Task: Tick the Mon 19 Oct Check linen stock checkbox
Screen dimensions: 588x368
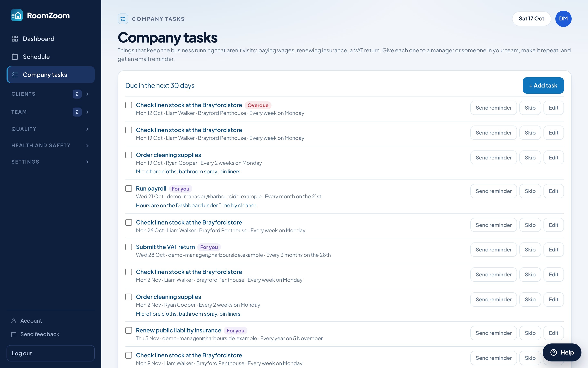Action: coord(129,130)
